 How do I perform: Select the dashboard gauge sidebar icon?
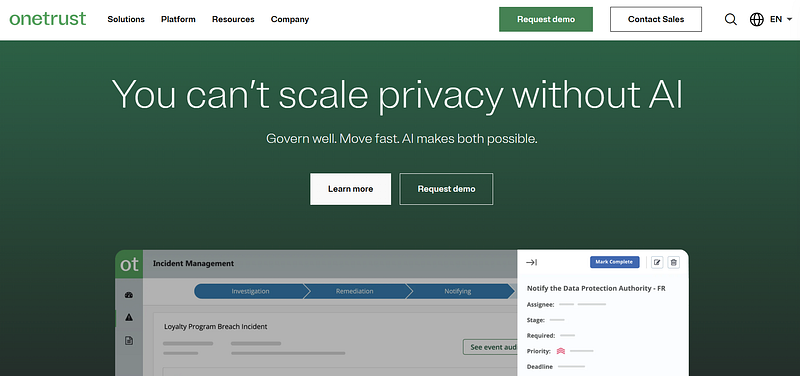point(129,295)
